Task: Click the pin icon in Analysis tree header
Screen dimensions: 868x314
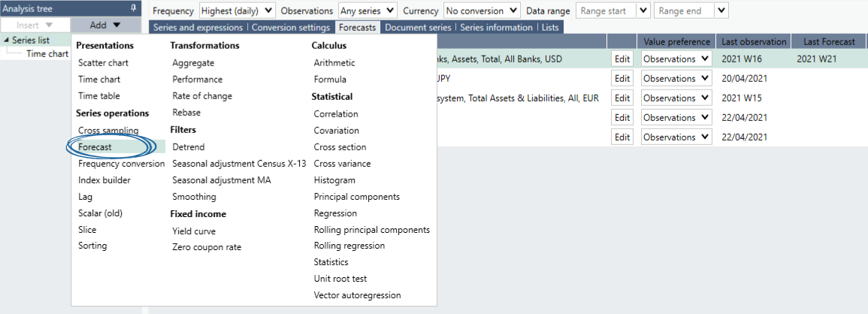Action: [x=134, y=8]
